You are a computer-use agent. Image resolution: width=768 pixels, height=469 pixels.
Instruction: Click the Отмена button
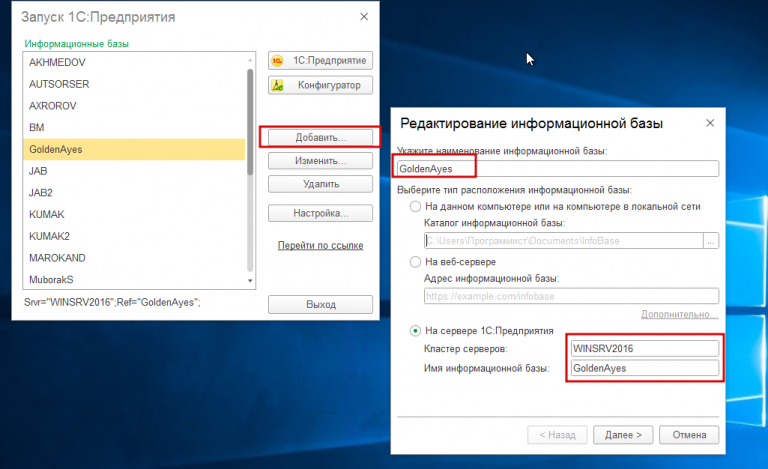pos(689,435)
